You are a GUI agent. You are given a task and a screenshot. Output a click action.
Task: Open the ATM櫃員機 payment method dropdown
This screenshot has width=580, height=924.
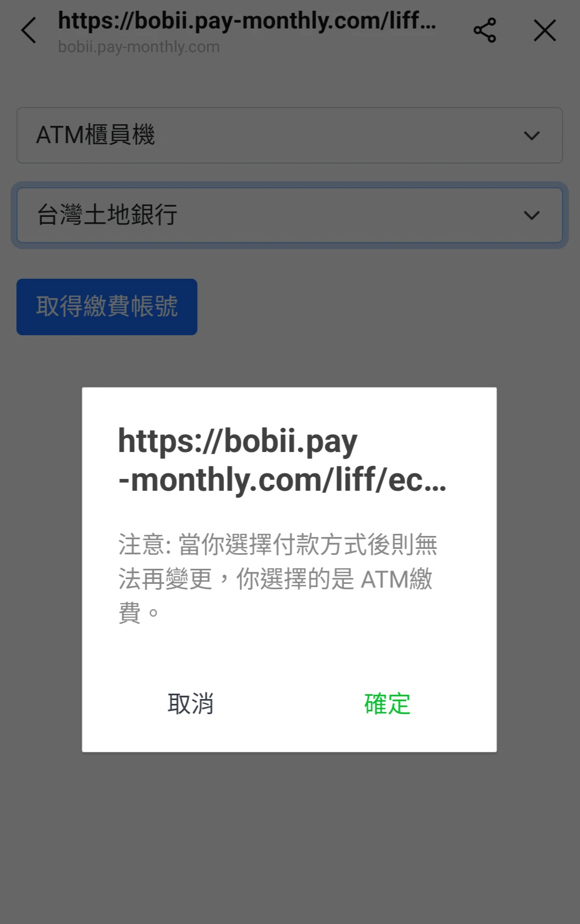click(x=290, y=135)
